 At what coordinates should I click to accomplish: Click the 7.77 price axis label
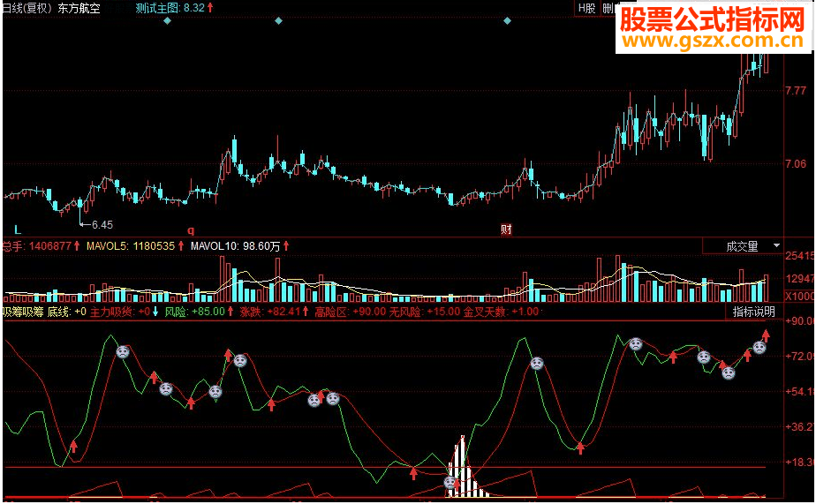pyautogui.click(x=796, y=91)
